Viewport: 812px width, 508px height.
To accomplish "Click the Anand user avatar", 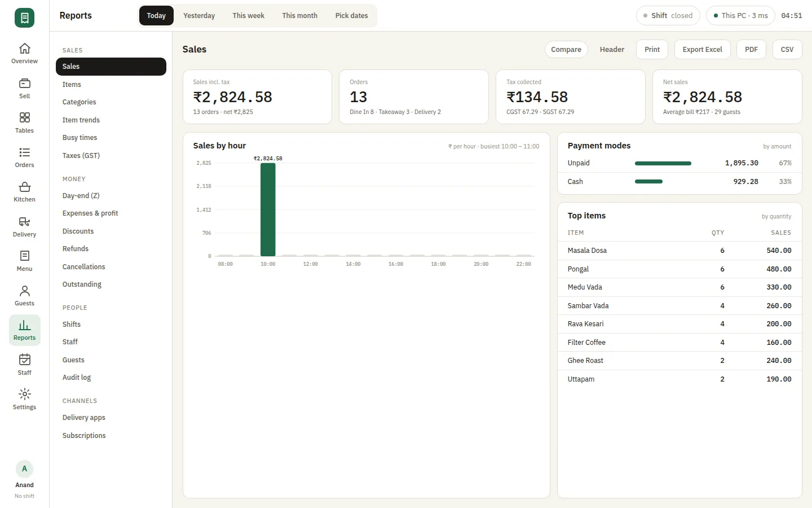I will tap(24, 469).
